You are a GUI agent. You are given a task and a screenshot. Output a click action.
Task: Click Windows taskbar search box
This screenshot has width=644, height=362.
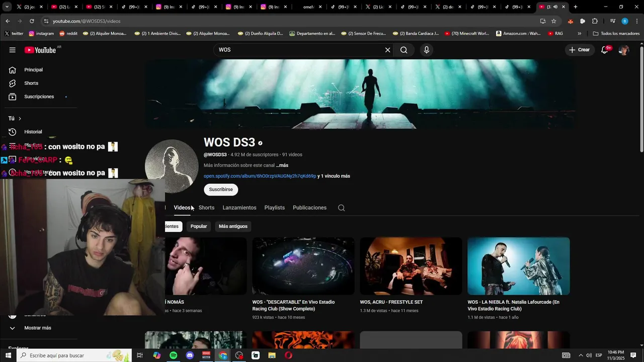point(74,355)
